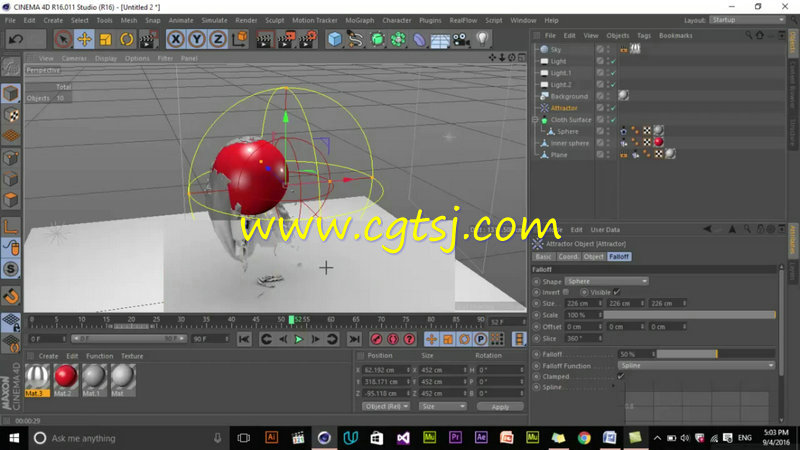
Task: Adjust the Scale slider bar
Action: pyautogui.click(x=689, y=315)
